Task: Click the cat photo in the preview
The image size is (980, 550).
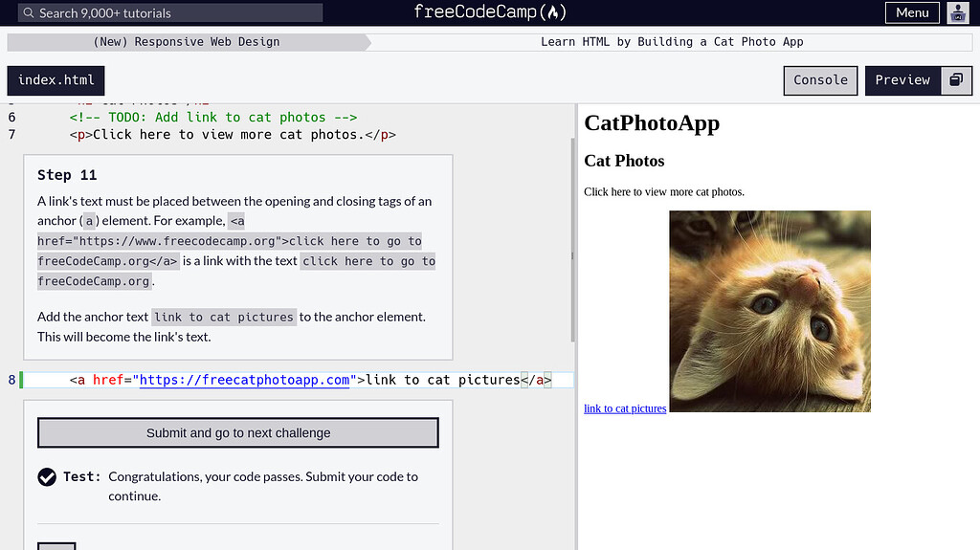Action: pyautogui.click(x=770, y=311)
